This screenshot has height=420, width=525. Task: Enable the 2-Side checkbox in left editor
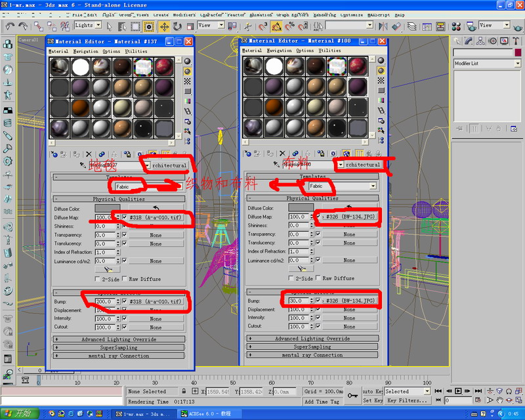pyautogui.click(x=98, y=278)
